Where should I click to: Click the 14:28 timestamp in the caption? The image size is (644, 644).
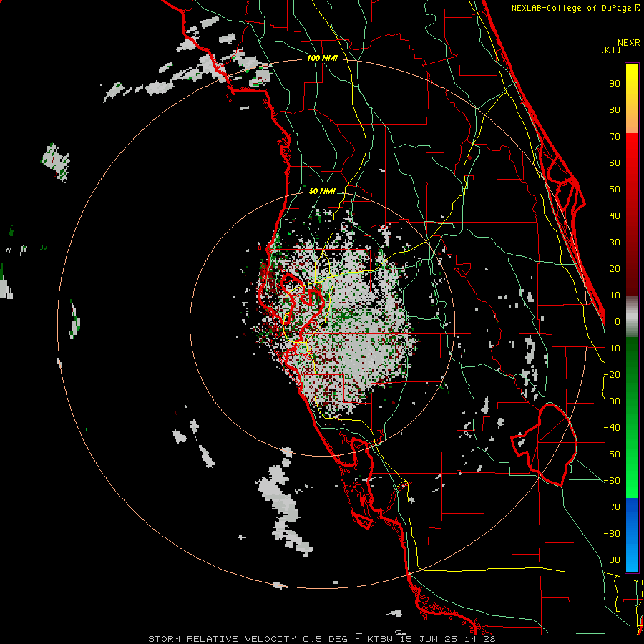tap(482, 639)
